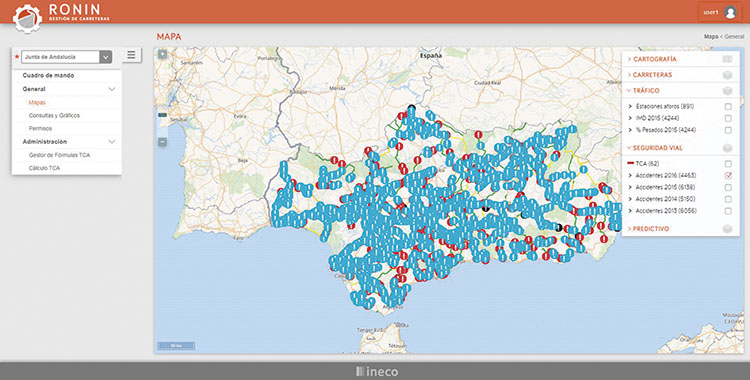750x380 pixels.
Task: Enable the TCA (62) checkbox
Action: tap(728, 164)
